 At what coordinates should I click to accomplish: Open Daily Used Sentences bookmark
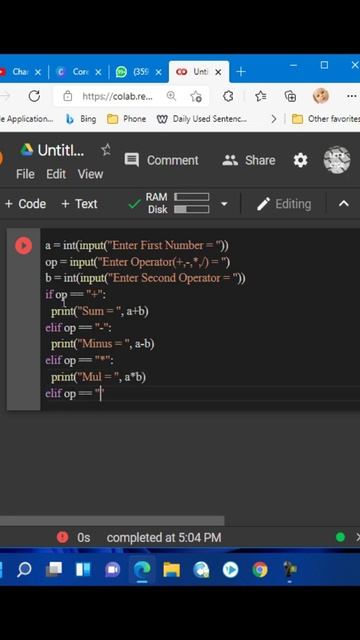tap(202, 119)
